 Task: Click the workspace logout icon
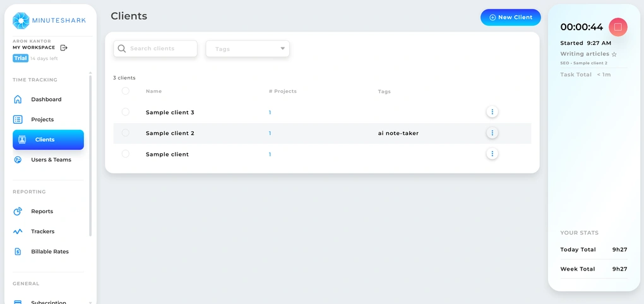(64, 48)
